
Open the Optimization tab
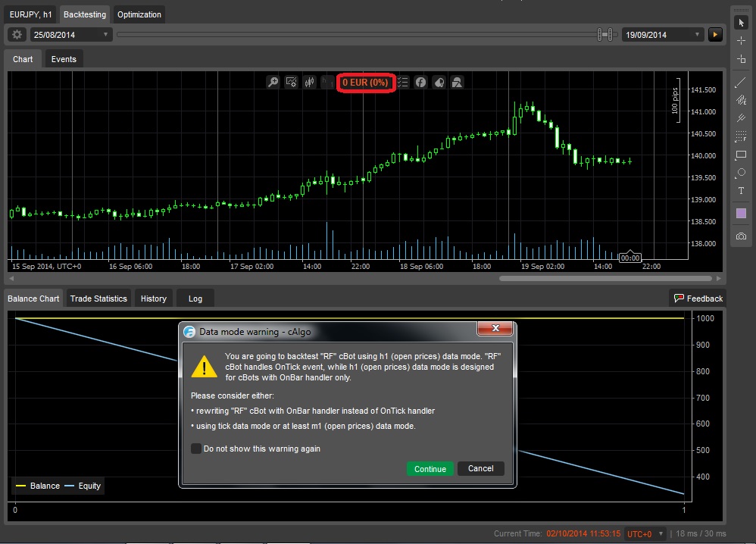tap(139, 14)
